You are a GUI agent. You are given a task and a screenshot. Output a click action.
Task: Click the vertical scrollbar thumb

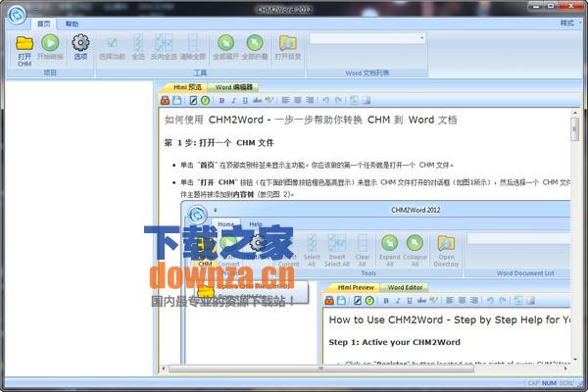pyautogui.click(x=575, y=129)
